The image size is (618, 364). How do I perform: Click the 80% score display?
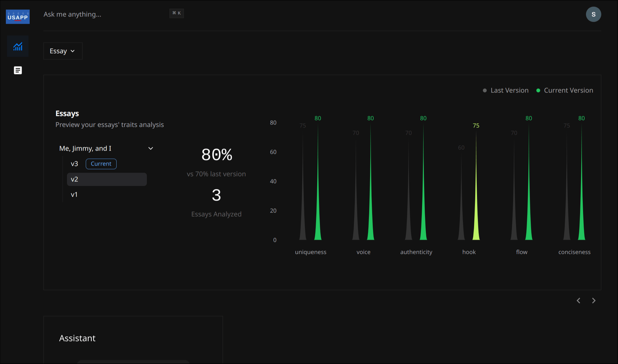click(x=216, y=155)
